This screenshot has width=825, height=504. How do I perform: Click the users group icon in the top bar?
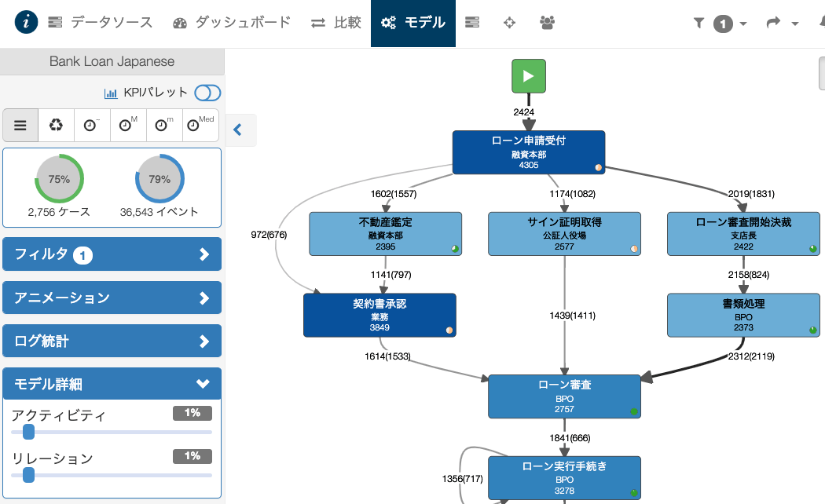click(547, 23)
